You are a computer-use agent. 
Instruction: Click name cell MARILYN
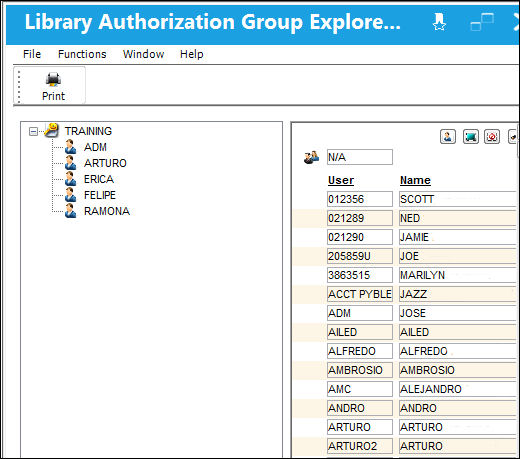[x=458, y=275]
